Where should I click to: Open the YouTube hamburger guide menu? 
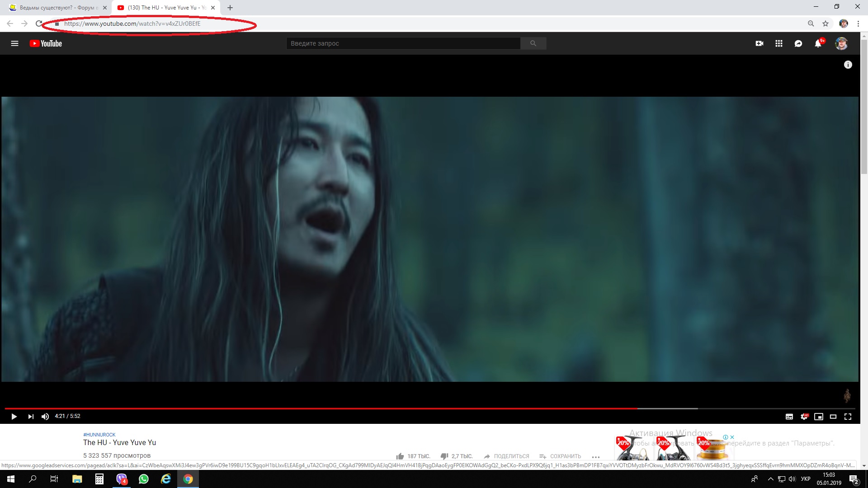point(14,43)
